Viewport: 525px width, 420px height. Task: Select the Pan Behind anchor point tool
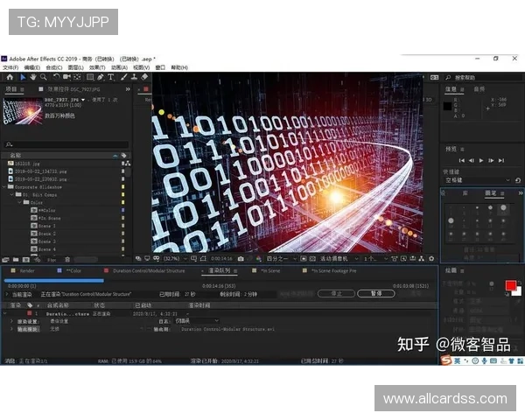pyautogui.click(x=77, y=77)
